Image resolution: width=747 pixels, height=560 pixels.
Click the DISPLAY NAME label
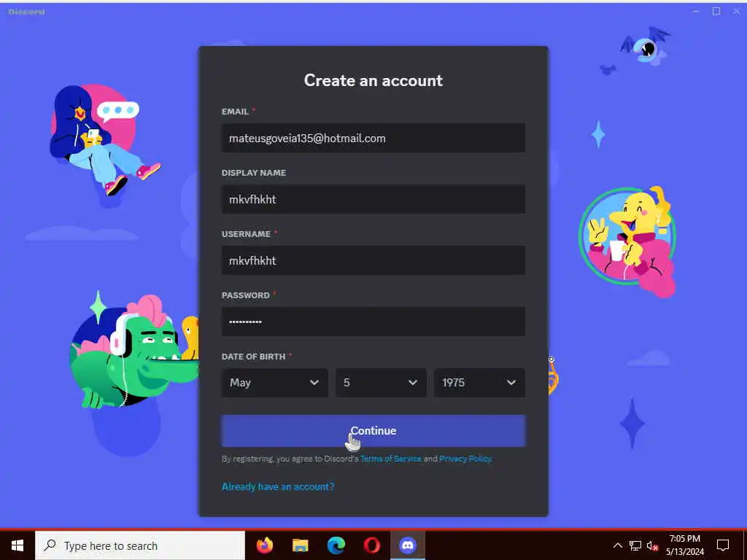[x=253, y=173]
